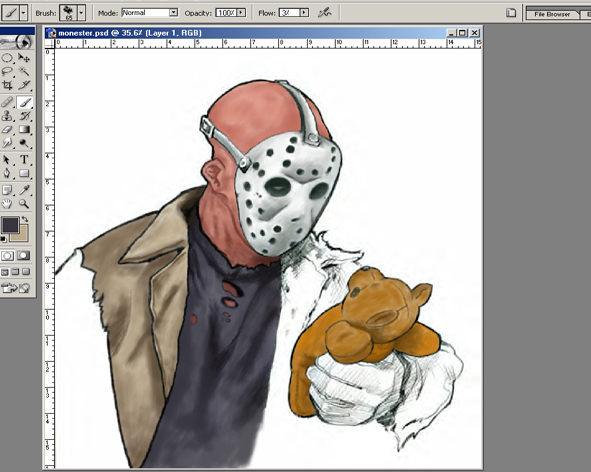Select the Healing Brush tool
The image size is (591, 472).
click(8, 102)
